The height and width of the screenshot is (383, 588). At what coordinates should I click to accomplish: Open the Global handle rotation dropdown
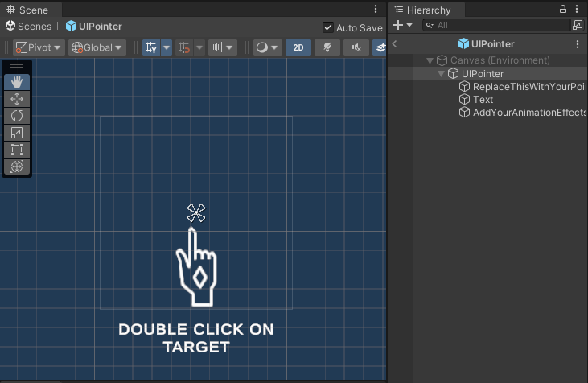pyautogui.click(x=97, y=47)
